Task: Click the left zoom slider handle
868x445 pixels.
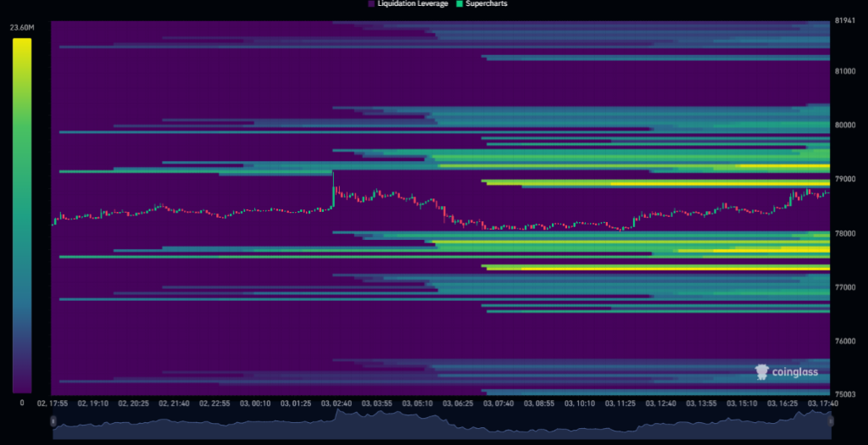Action: click(x=53, y=421)
